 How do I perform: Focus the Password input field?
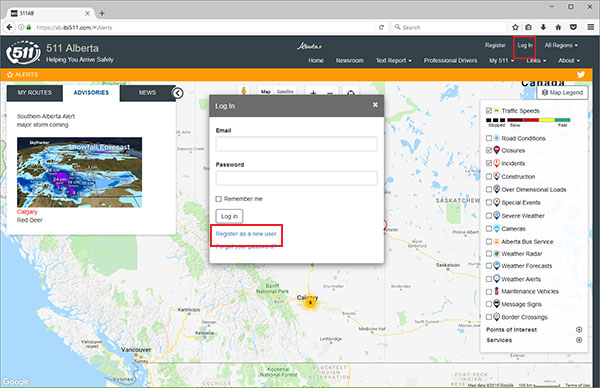(297, 178)
